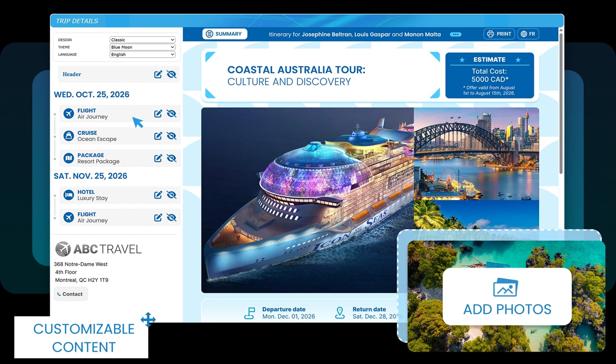Edit the Hotel Luxury Stay item
Viewport: 616px width, 364px height.
tap(158, 195)
